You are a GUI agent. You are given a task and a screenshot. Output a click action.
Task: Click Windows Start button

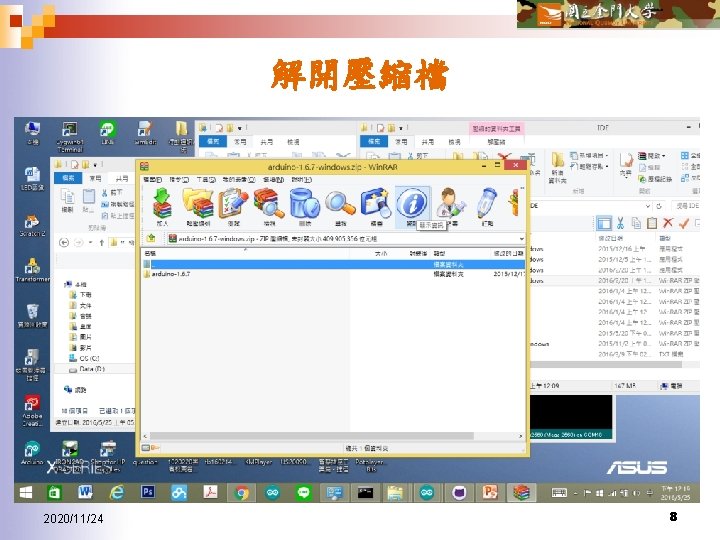(x=26, y=493)
